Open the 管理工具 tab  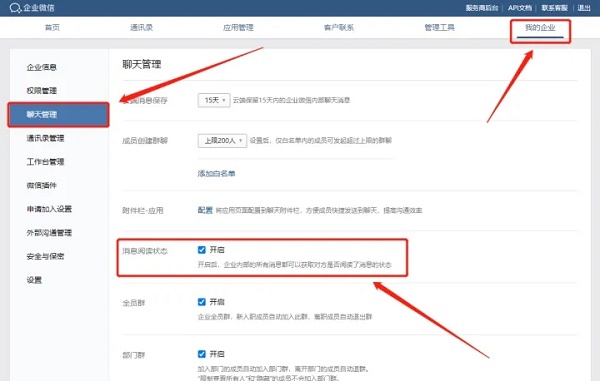439,28
